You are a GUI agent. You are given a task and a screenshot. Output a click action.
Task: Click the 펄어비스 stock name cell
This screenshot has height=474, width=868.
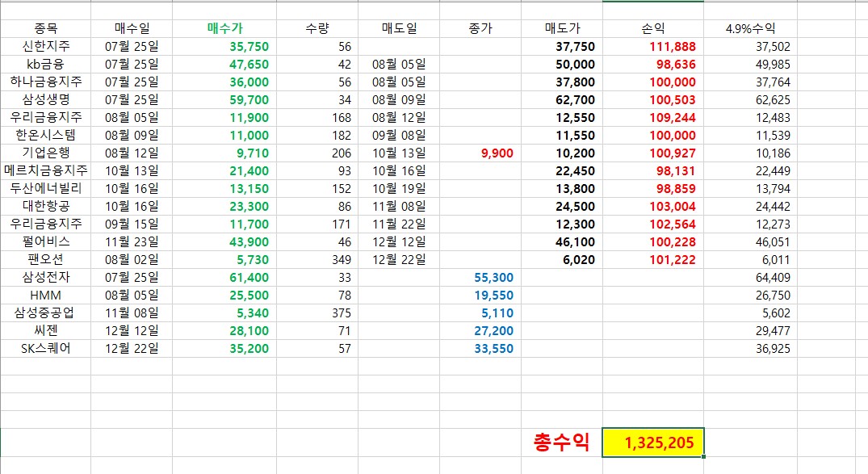coord(45,241)
